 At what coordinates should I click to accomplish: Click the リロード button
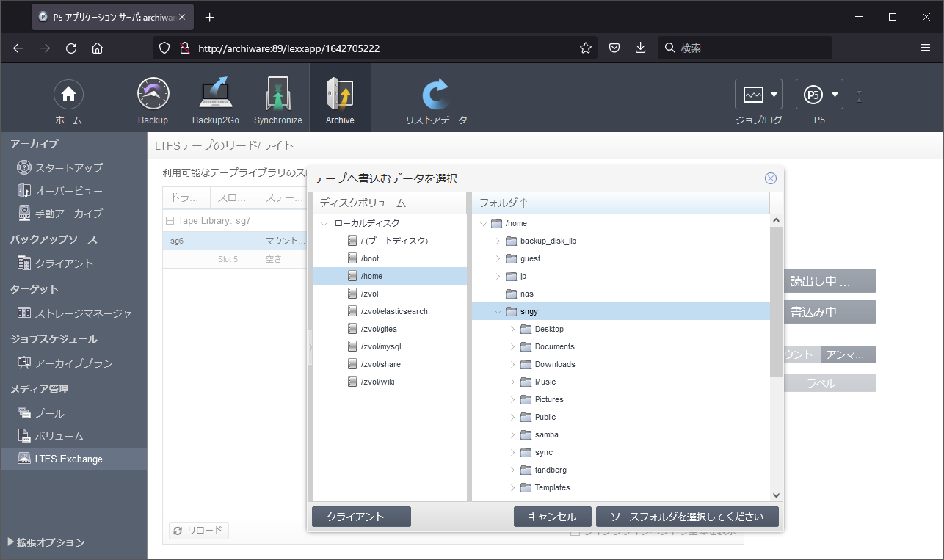click(200, 531)
